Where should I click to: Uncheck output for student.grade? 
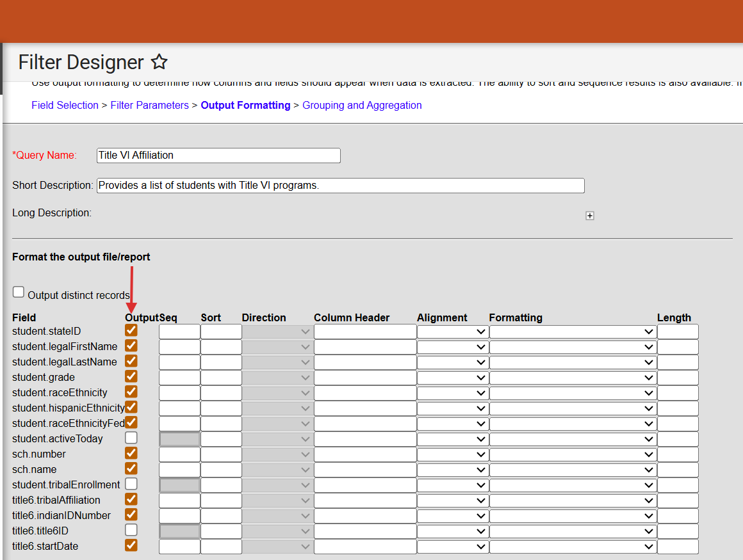131,376
